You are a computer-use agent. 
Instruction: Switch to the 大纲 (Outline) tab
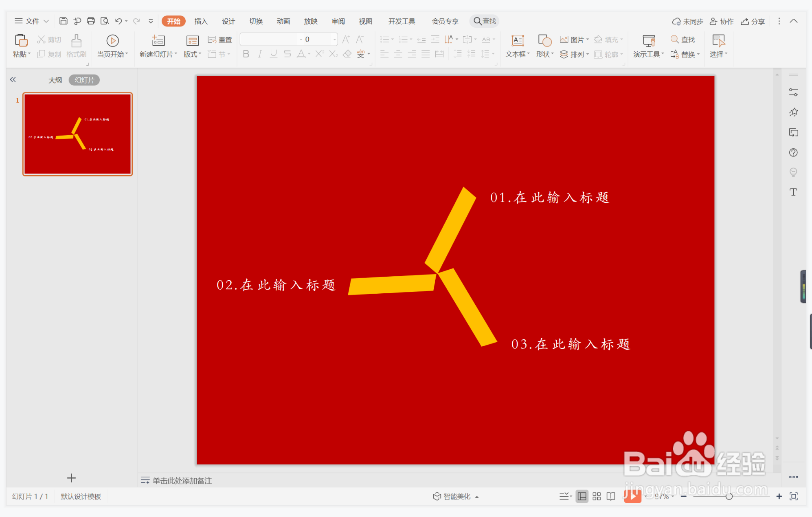[55, 80]
